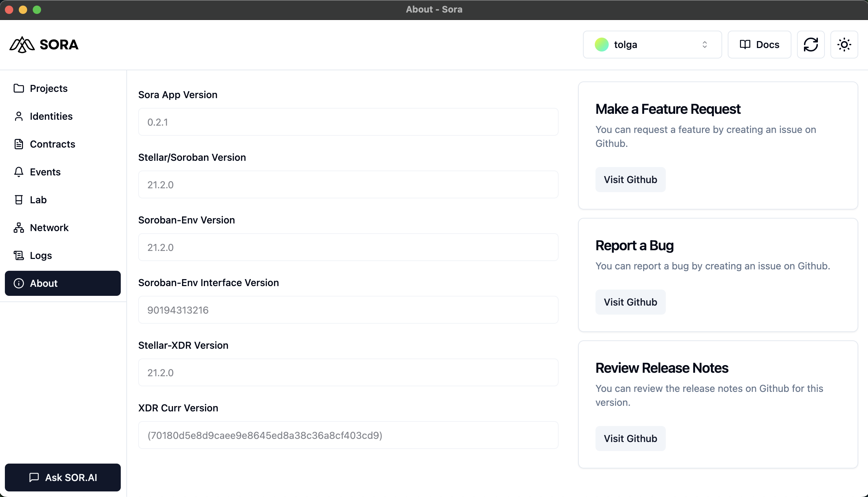This screenshot has height=497, width=868.
Task: Click the Soroban-Env Interface Version field 90194313216
Action: [x=348, y=310]
